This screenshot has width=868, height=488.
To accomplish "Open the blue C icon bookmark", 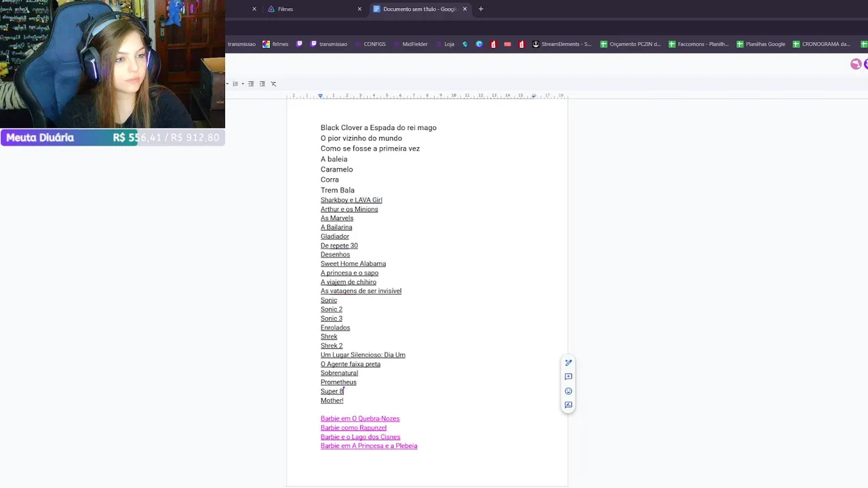I will (x=479, y=44).
